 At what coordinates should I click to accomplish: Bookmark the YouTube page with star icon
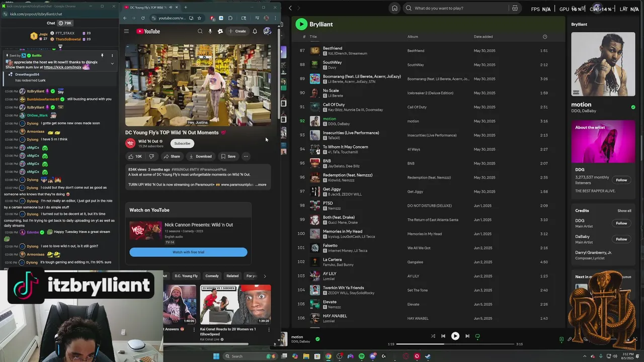tap(199, 18)
